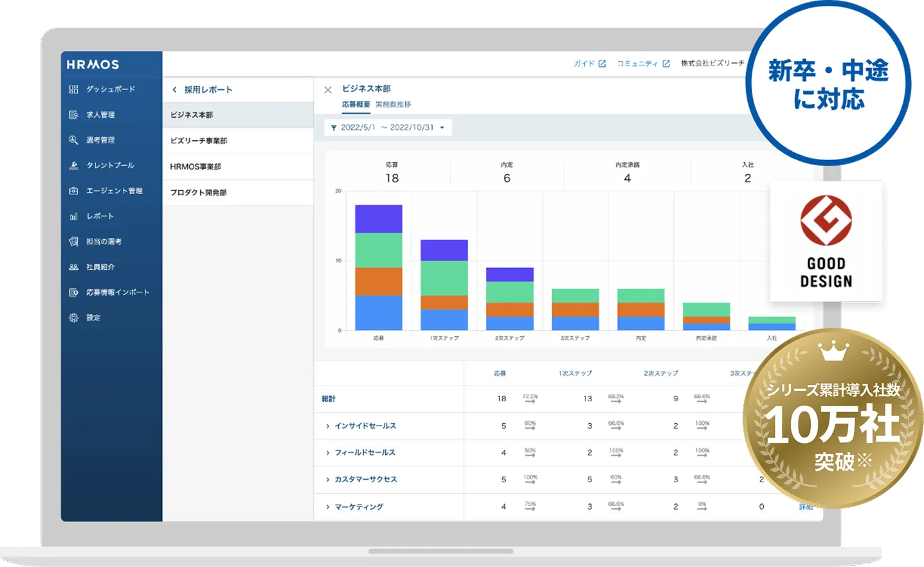Open the settings gear icon
Screen dimensions: 924x567
coord(74,318)
